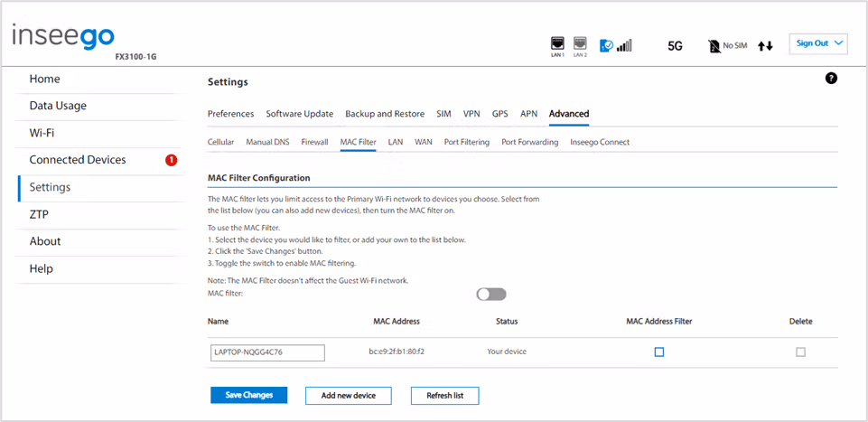Click the LAN 1 port status icon
The image size is (868, 422).
(557, 45)
